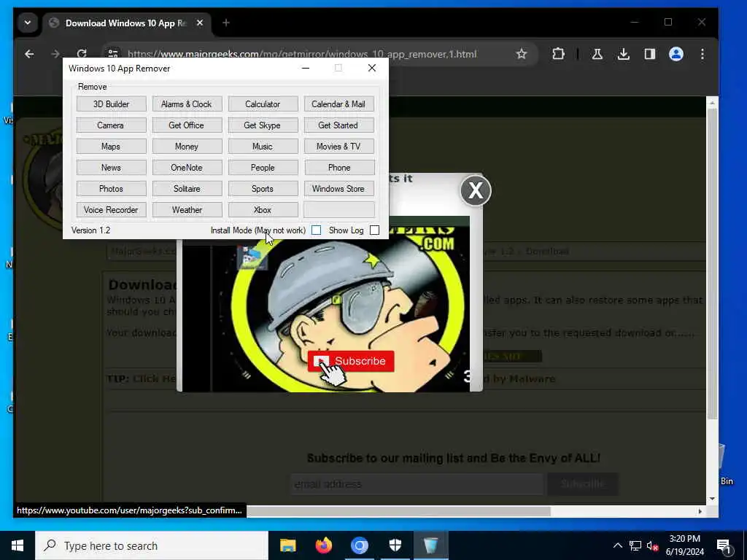The height and width of the screenshot is (560, 747).
Task: Remove the Get Started app
Action: 338,125
